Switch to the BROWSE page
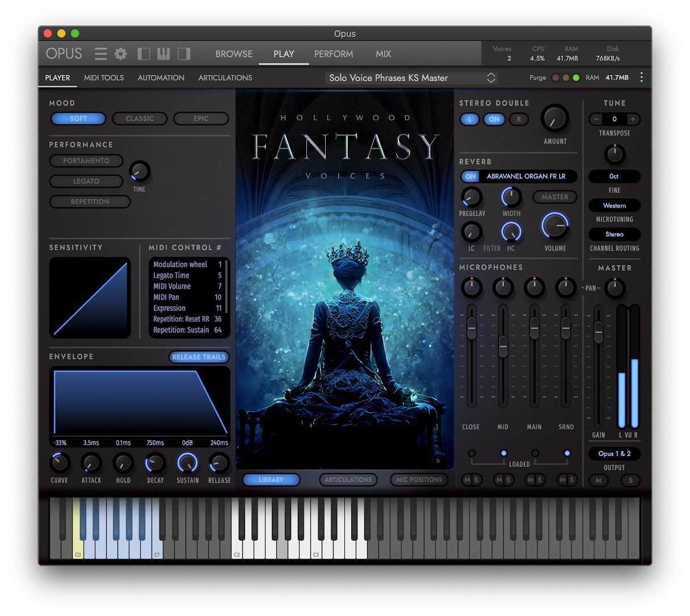The height and width of the screenshot is (616, 690). pos(234,54)
